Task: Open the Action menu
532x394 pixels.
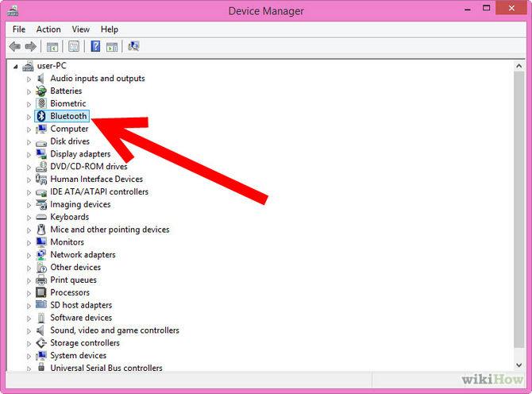Action: pyautogui.click(x=48, y=29)
